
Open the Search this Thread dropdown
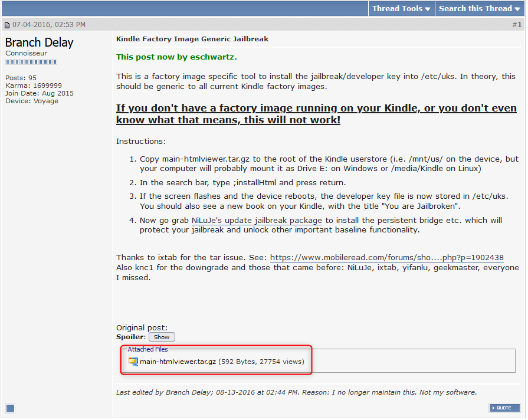tap(480, 9)
